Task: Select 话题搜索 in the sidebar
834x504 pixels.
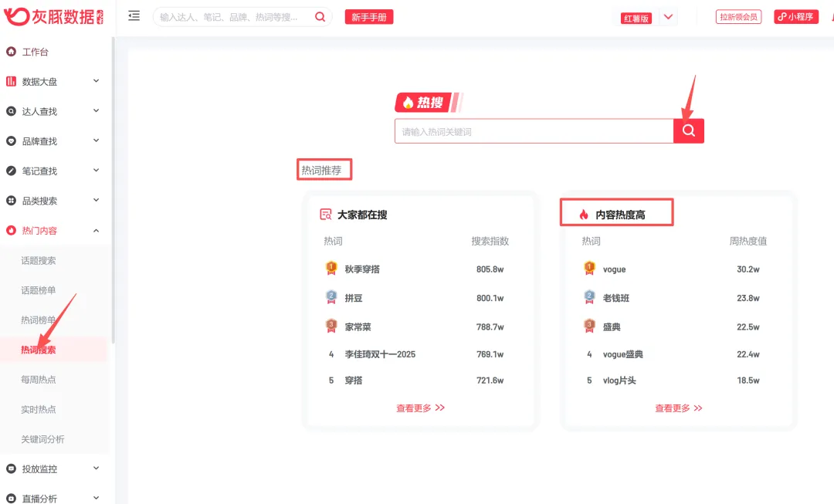Action: pyautogui.click(x=39, y=261)
